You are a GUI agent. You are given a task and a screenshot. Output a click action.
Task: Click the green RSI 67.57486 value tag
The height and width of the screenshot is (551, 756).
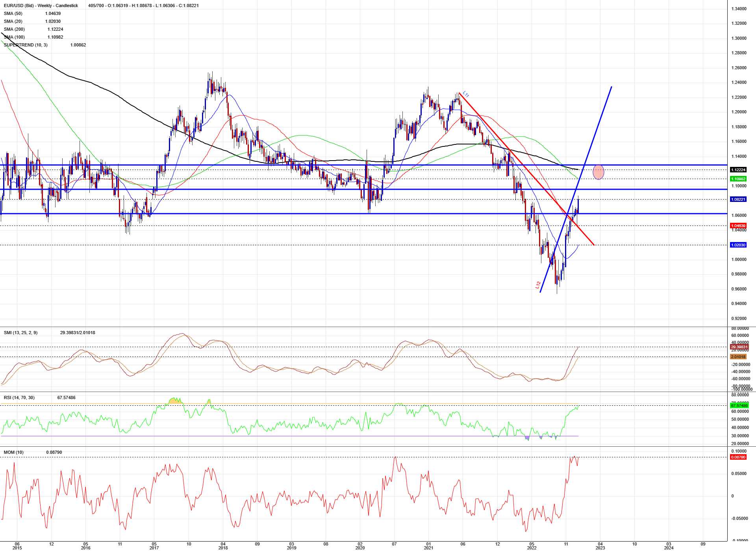[739, 405]
